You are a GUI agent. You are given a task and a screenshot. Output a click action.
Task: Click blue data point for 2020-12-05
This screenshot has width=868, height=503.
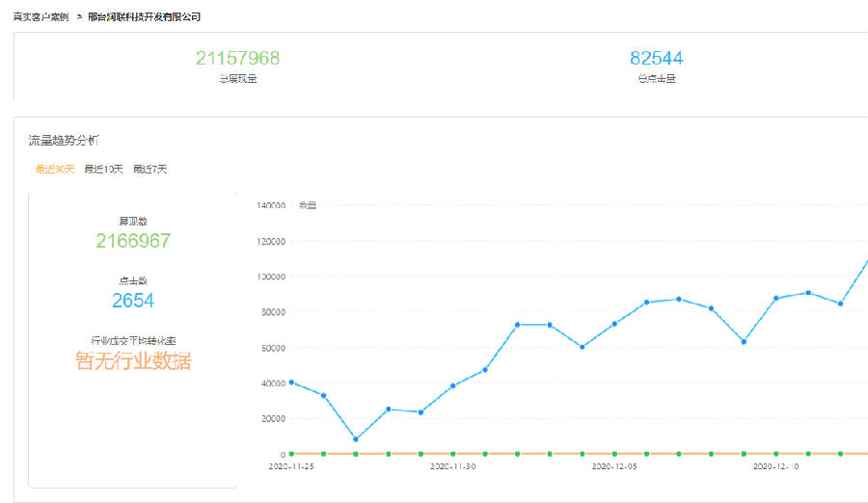point(614,324)
